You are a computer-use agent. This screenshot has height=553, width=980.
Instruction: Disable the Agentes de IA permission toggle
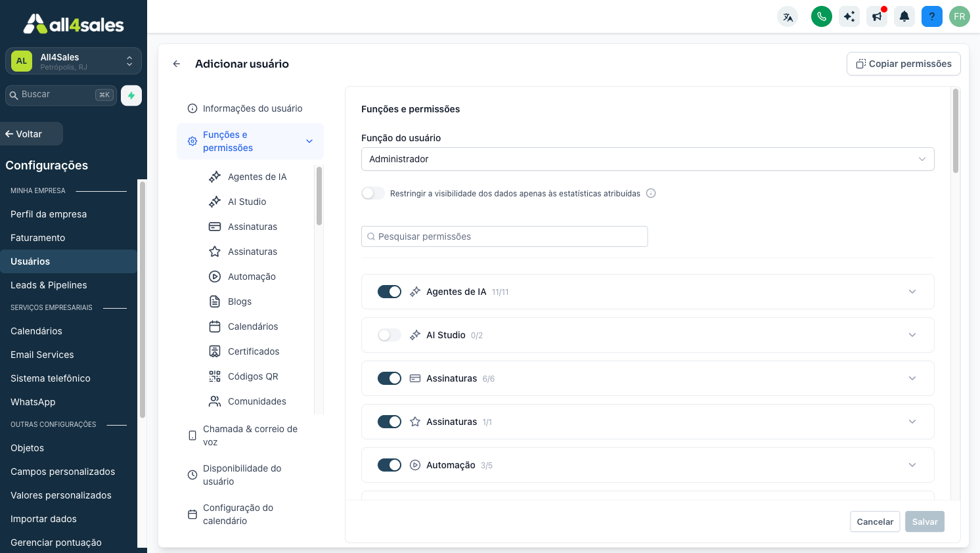point(390,292)
